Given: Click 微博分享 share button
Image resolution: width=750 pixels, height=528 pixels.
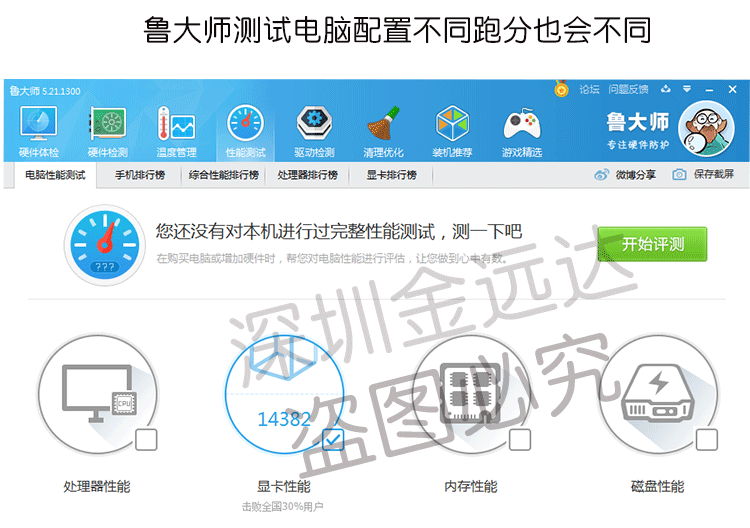Looking at the screenshot, I should pos(625,175).
